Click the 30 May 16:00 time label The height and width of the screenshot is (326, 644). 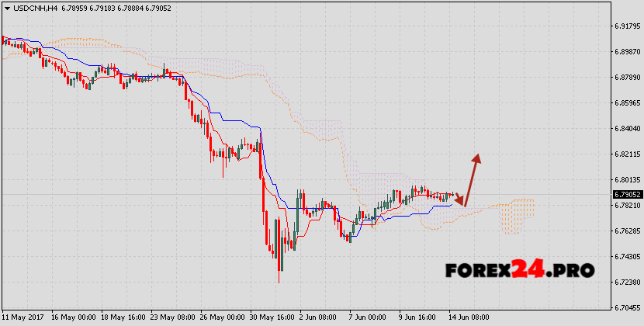(x=273, y=317)
